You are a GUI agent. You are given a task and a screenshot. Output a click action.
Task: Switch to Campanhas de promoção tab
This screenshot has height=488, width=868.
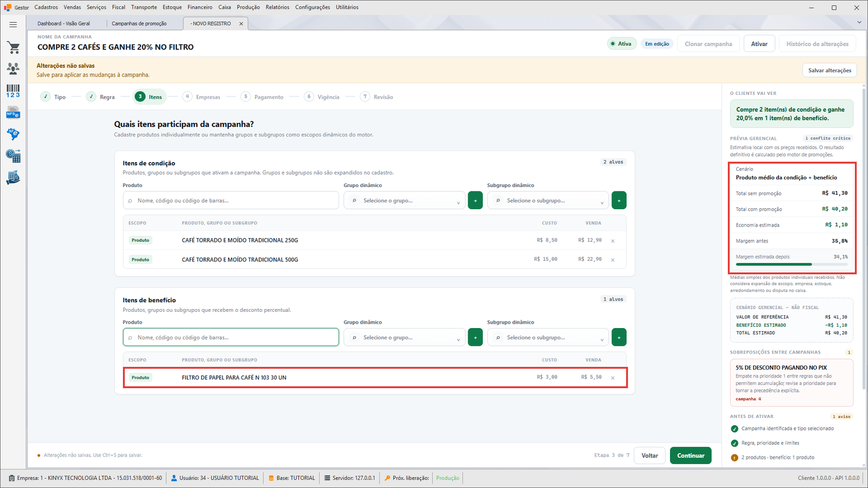click(x=139, y=23)
